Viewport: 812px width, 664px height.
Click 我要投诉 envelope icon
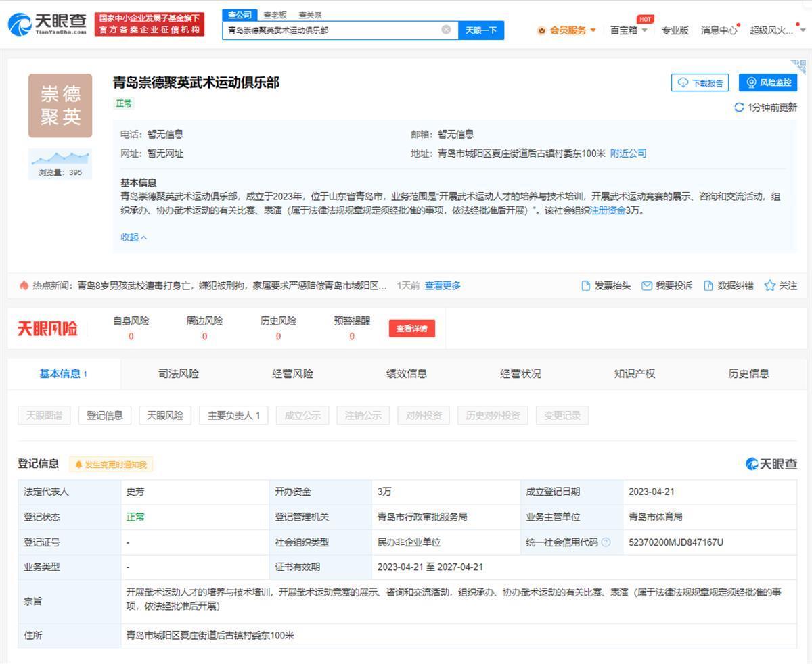click(x=647, y=286)
